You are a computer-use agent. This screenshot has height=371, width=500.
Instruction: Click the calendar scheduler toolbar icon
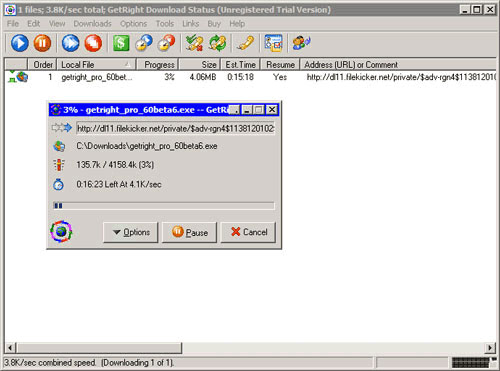(x=273, y=43)
